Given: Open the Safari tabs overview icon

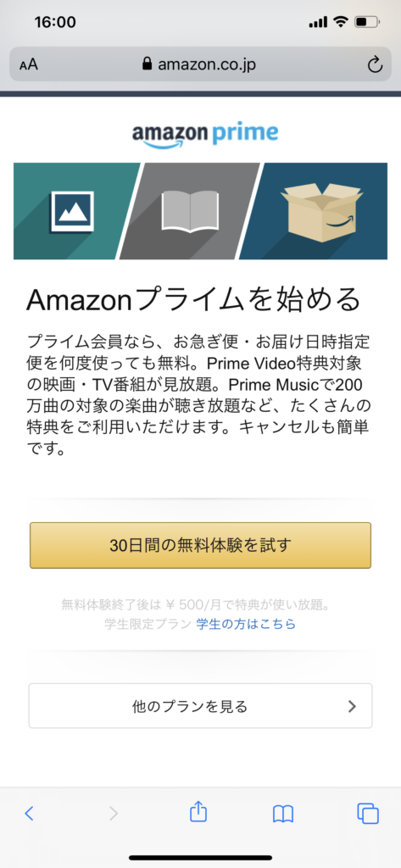Looking at the screenshot, I should 368,813.
